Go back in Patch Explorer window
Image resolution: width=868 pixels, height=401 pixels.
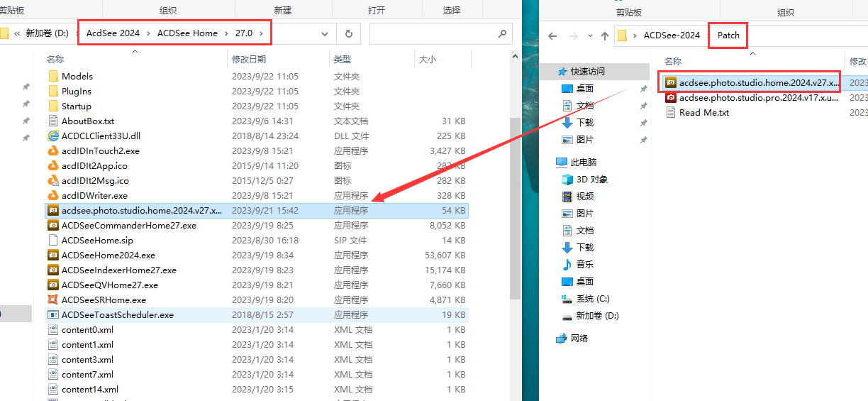click(x=553, y=35)
